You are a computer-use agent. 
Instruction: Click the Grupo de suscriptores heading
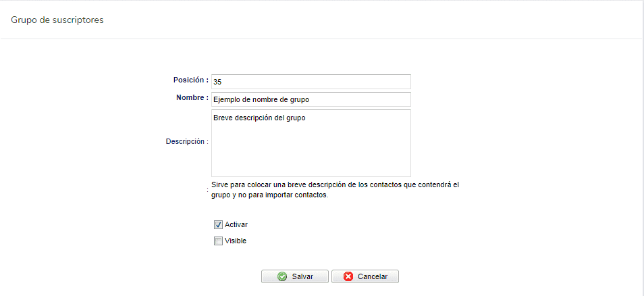pos(57,20)
